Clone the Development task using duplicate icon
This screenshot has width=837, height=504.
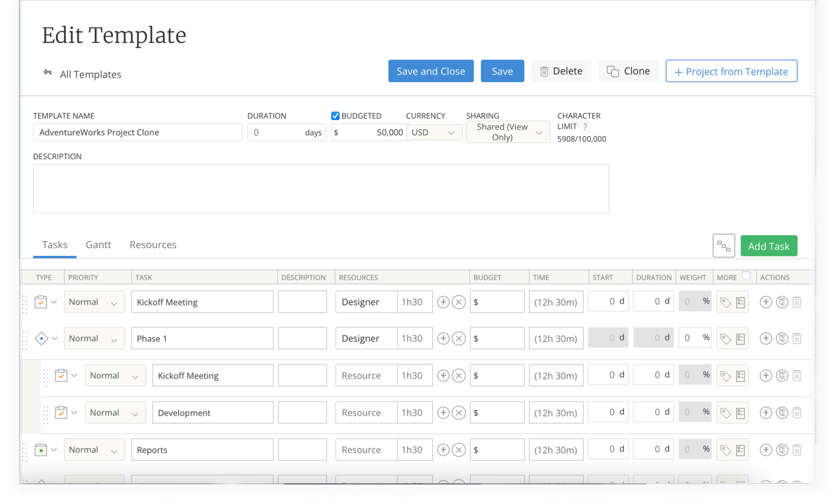(x=781, y=412)
